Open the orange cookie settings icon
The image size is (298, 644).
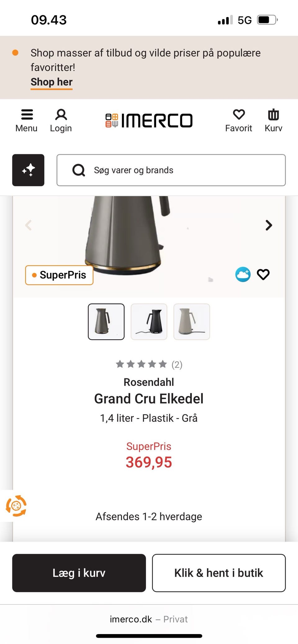coord(16,506)
